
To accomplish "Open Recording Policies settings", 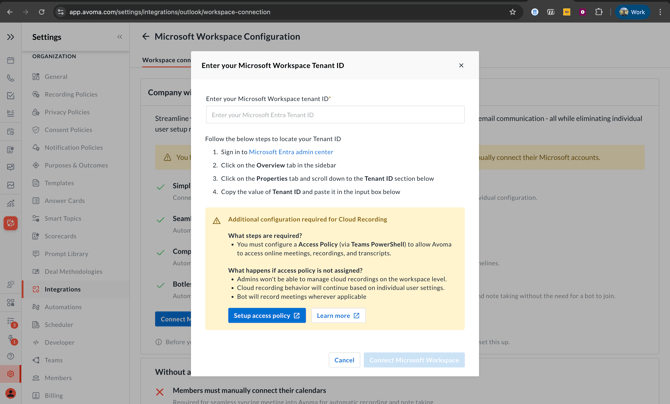I will pyautogui.click(x=71, y=94).
